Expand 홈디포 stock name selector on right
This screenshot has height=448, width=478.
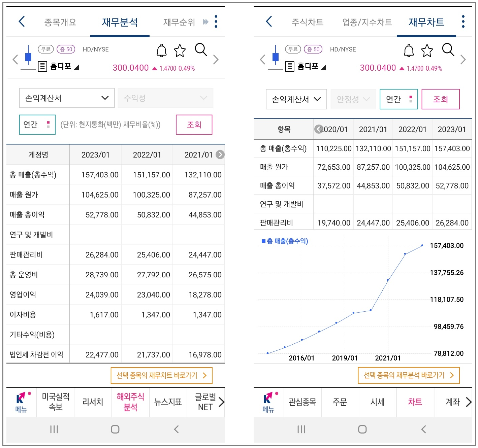(312, 66)
